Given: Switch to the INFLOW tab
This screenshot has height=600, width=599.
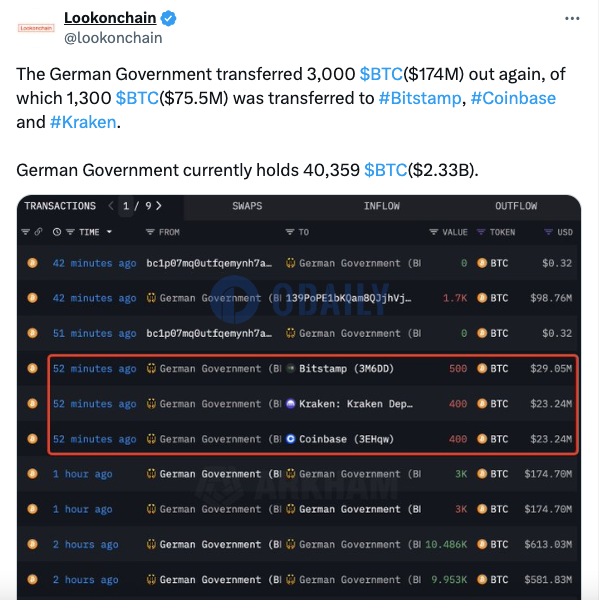Looking at the screenshot, I should (382, 206).
